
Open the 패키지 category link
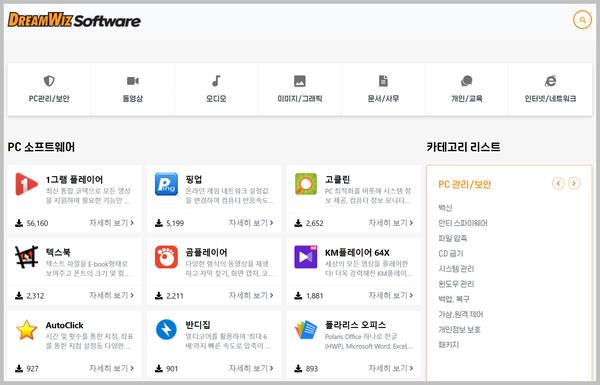[x=448, y=345]
